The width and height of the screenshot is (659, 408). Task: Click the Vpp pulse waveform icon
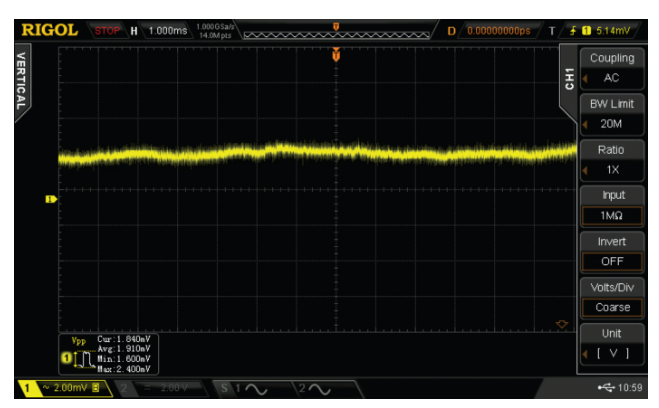pos(84,359)
